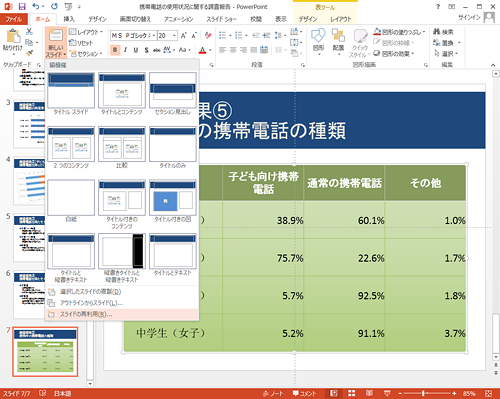
Task: Click the Arrange (配置) icon
Action: [338, 41]
